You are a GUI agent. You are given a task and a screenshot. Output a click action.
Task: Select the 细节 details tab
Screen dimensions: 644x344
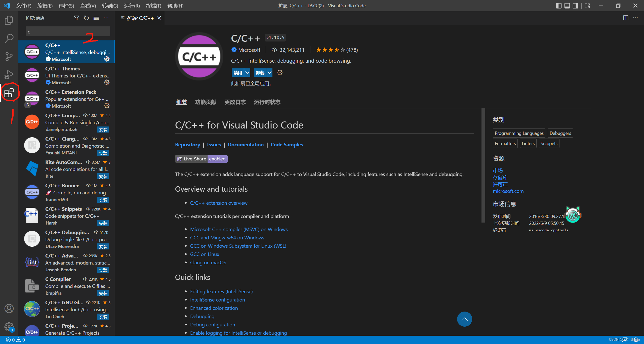(181, 102)
